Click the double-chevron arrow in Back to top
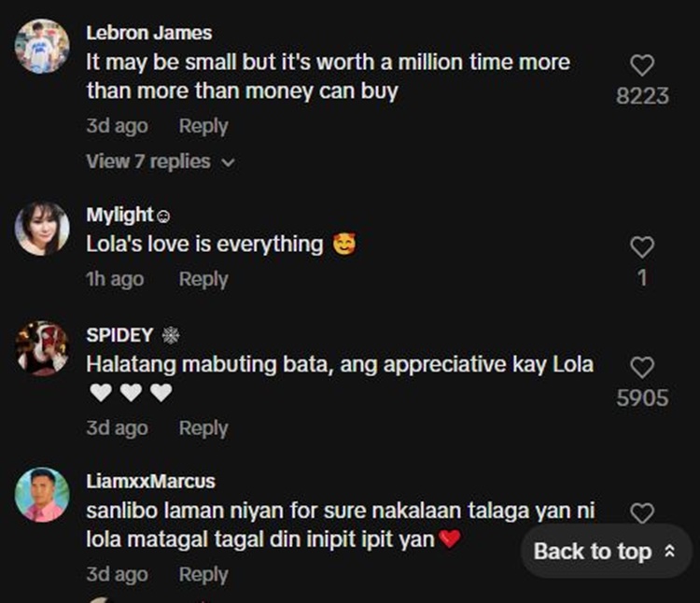 [x=669, y=552]
